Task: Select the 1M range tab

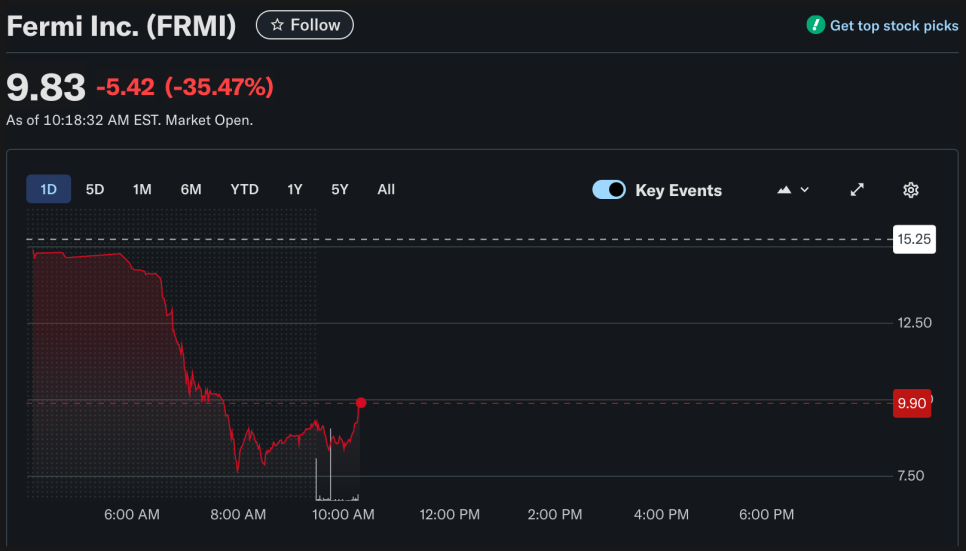Action: click(142, 189)
